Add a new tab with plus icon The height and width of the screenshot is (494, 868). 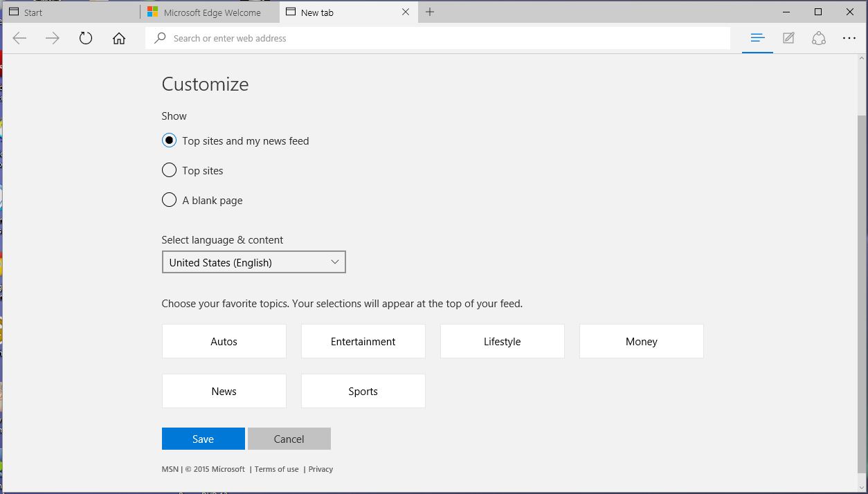click(430, 12)
